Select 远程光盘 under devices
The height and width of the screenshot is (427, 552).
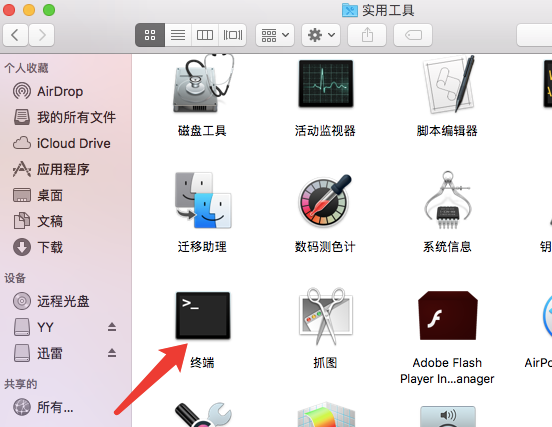tap(51, 301)
